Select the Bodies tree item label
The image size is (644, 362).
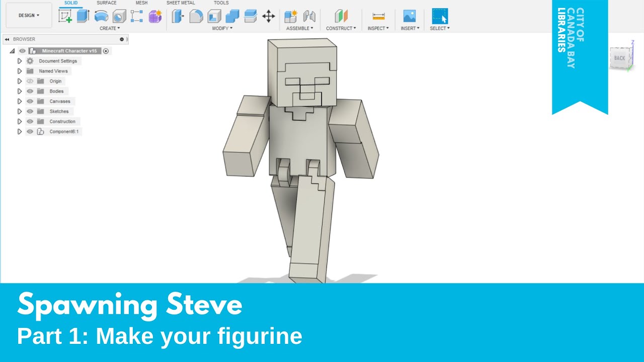(x=56, y=91)
